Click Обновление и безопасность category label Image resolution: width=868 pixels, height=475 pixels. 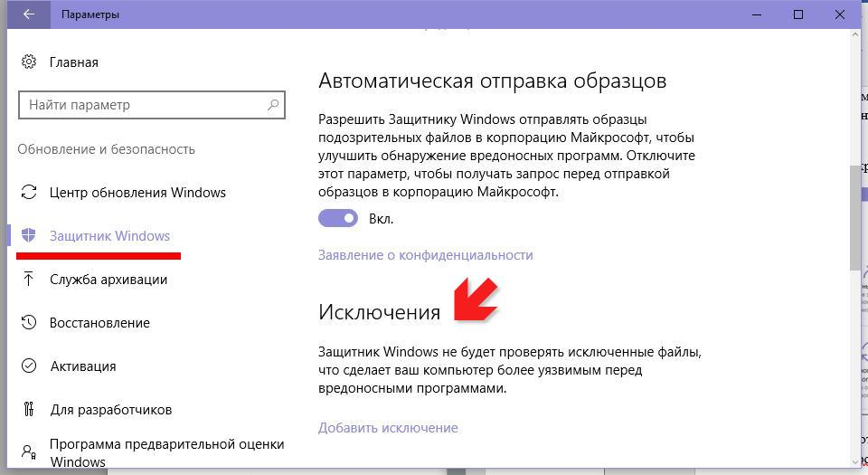107,149
